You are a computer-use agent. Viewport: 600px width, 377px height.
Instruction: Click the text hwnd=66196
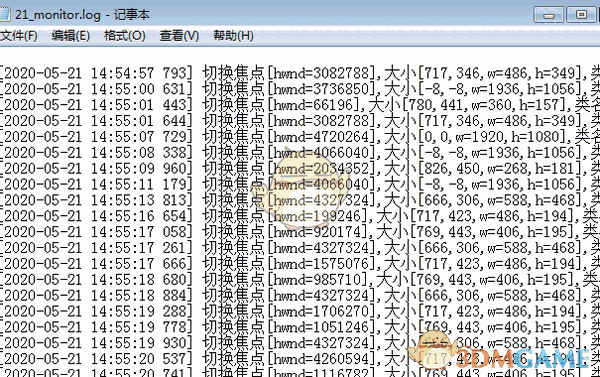tap(313, 105)
